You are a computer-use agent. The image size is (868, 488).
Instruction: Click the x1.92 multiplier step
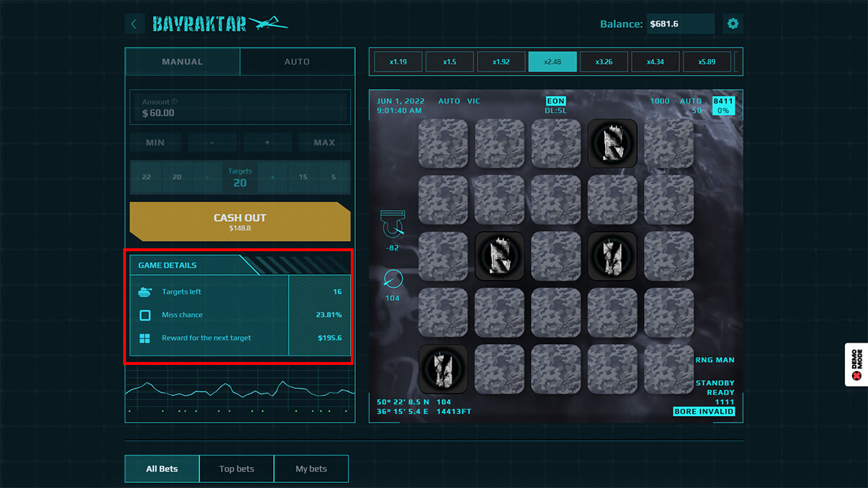pos(501,62)
